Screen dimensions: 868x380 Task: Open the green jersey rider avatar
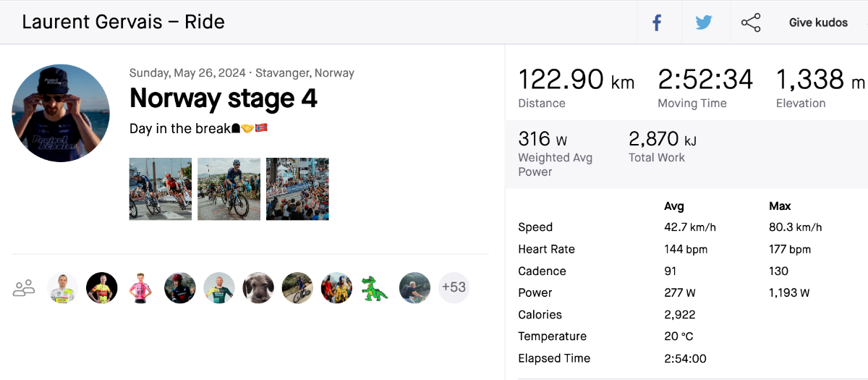(219, 288)
